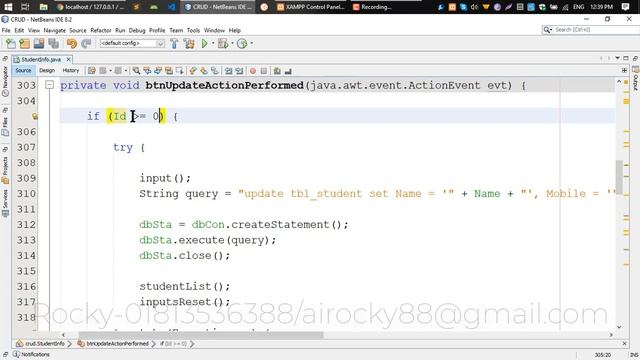The width and height of the screenshot is (640, 360).
Task: Click the Comment selected lines icon
Action: click(x=277, y=71)
